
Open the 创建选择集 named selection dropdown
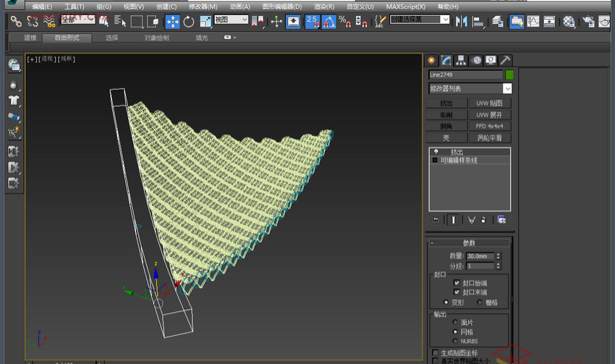(x=419, y=20)
